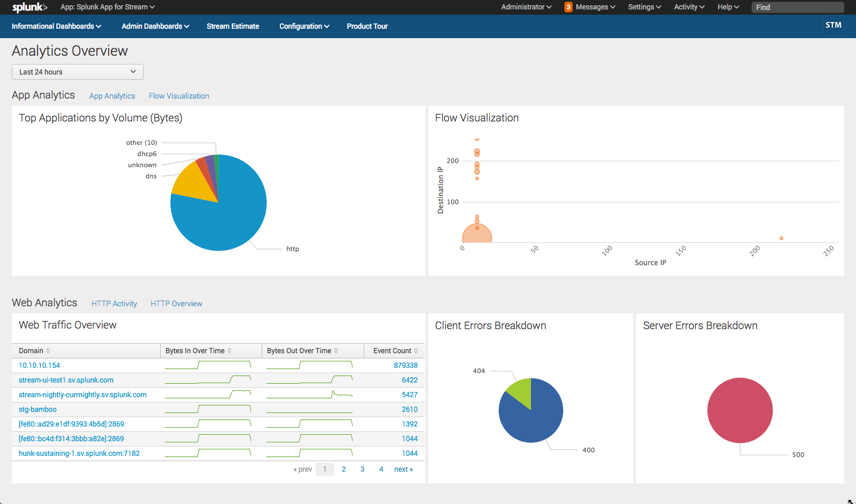Open the Last 24 hours time range picker
Screen dimensions: 856x504
pyautogui.click(x=77, y=72)
